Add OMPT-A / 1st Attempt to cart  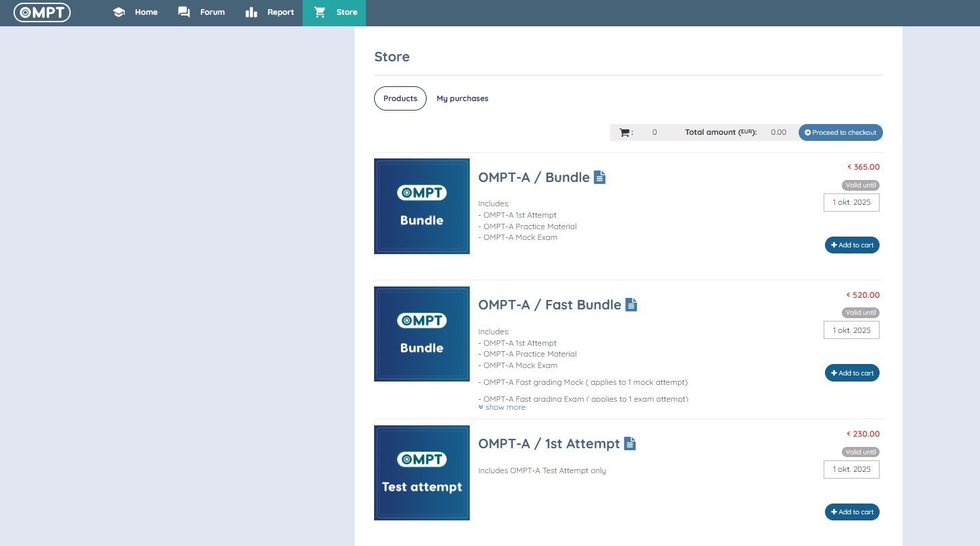[852, 512]
